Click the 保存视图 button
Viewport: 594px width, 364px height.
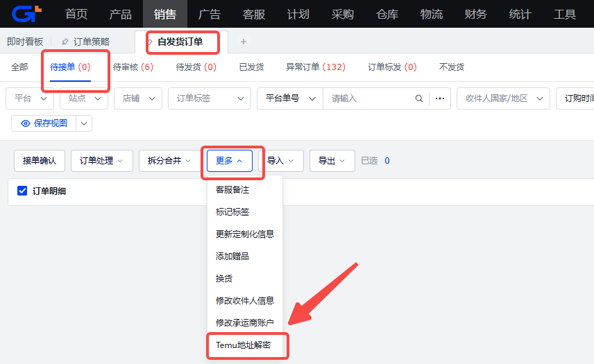[44, 123]
